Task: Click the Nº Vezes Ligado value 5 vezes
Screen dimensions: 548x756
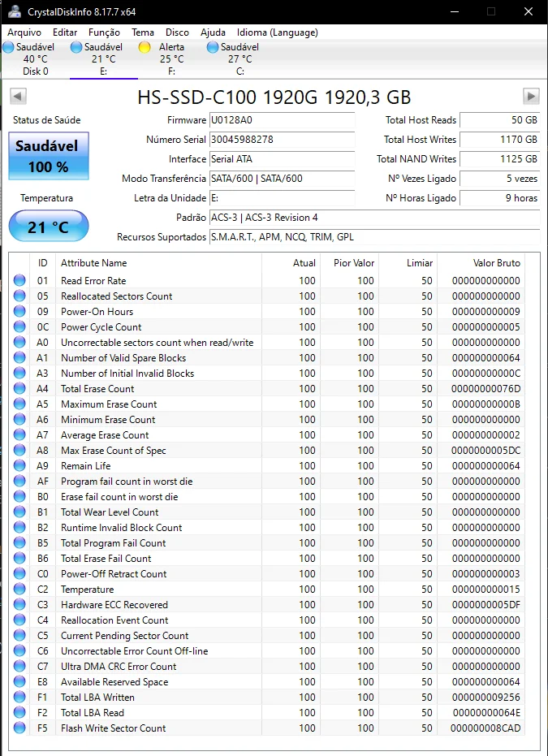Action: pos(500,179)
